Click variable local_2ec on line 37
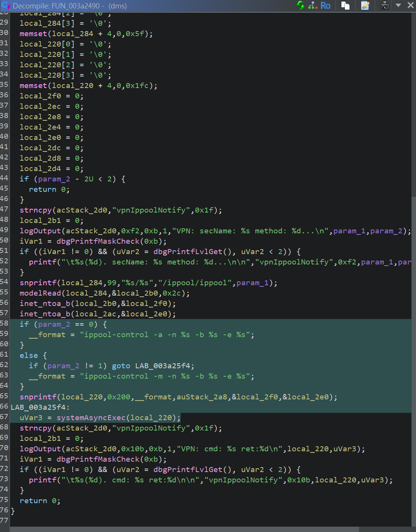The height and width of the screenshot is (532, 416). coord(40,106)
